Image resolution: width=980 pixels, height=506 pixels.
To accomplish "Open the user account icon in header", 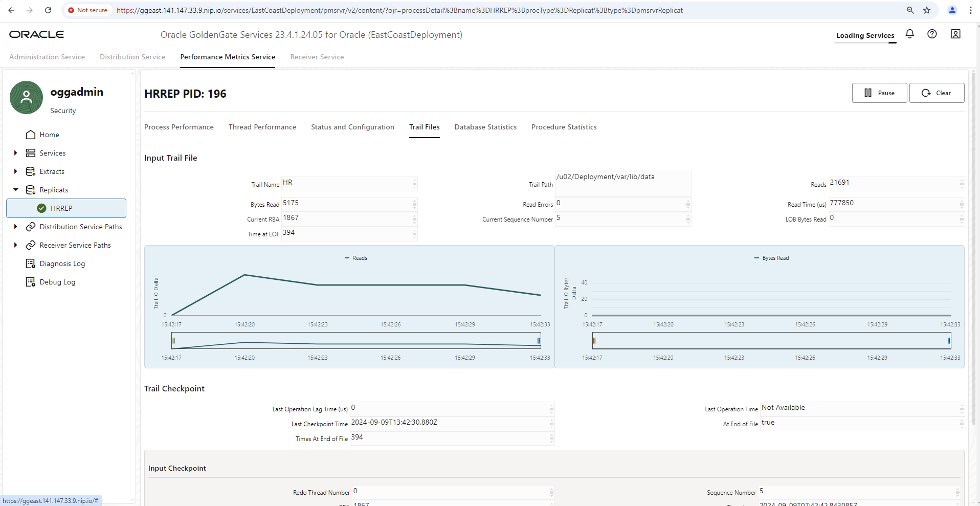I will pos(955,34).
